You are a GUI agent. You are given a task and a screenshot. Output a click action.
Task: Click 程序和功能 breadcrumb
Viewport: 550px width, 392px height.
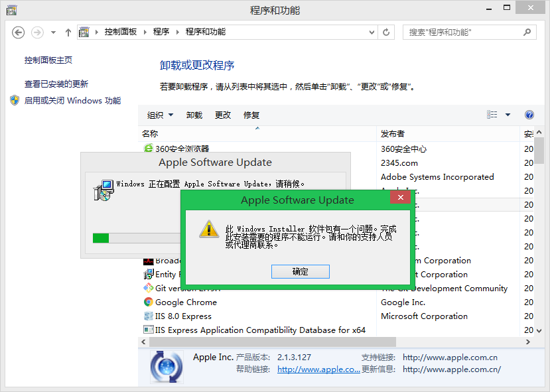pyautogui.click(x=206, y=32)
